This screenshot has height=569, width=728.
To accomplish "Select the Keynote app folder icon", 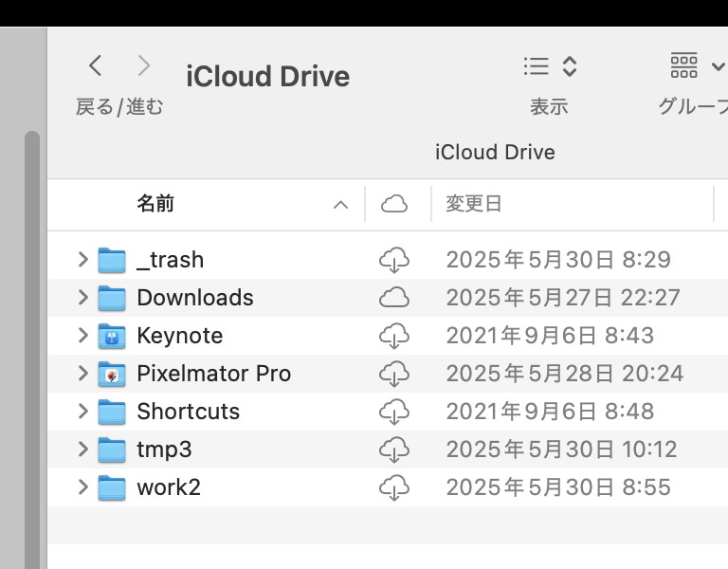I will (112, 337).
